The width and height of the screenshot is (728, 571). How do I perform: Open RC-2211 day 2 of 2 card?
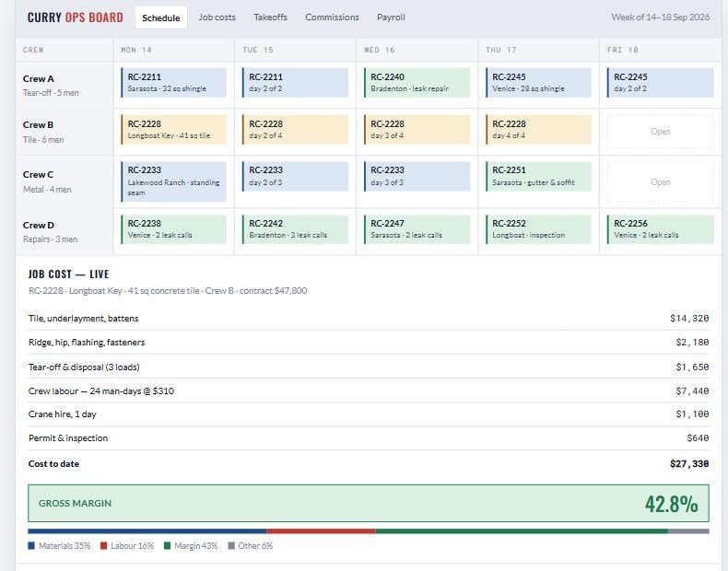click(295, 83)
